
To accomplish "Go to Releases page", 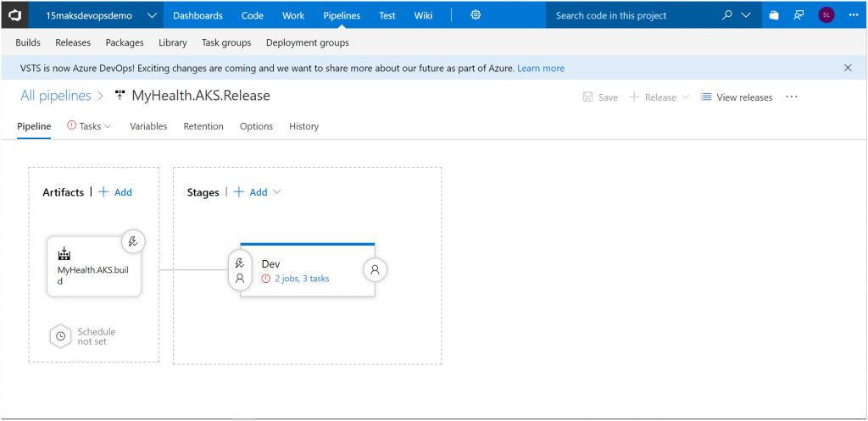I will tap(73, 42).
